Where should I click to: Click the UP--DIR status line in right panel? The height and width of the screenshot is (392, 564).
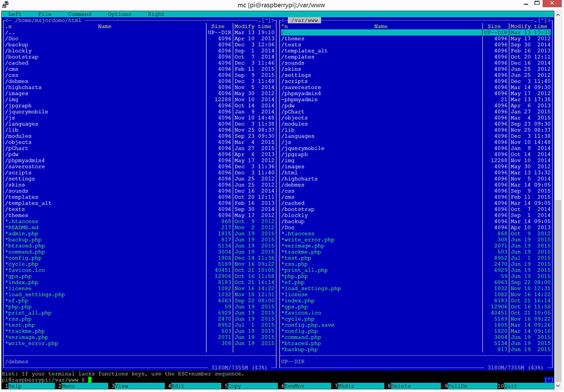click(293, 362)
